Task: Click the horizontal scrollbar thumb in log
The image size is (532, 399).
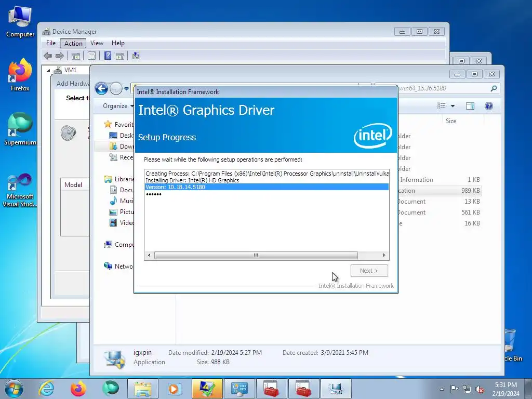Action: coord(256,255)
